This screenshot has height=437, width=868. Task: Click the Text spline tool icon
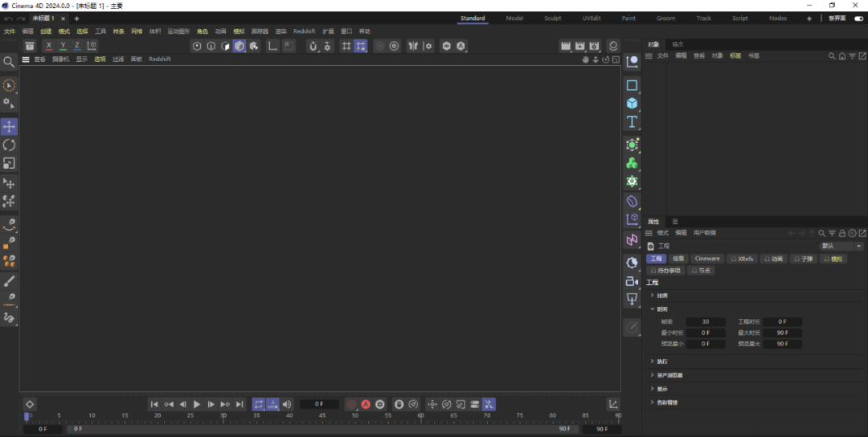coord(632,122)
